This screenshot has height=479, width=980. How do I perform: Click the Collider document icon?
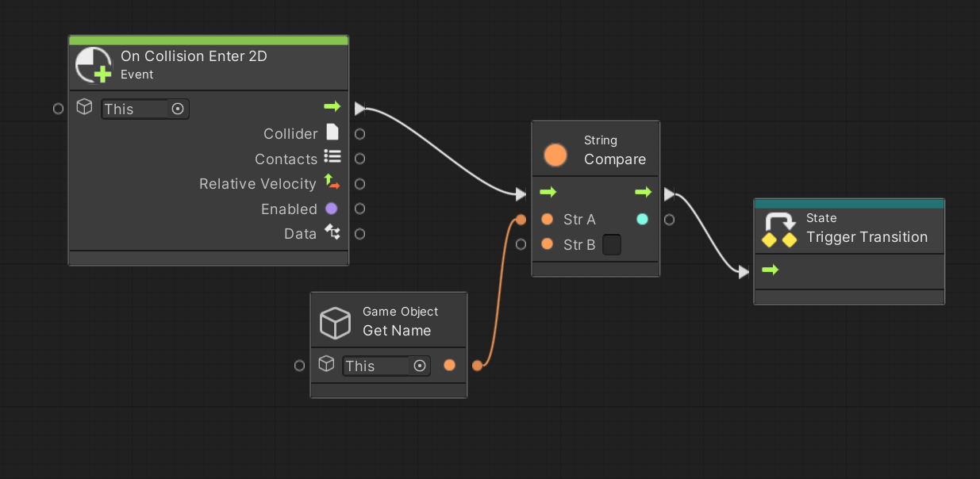pos(332,132)
